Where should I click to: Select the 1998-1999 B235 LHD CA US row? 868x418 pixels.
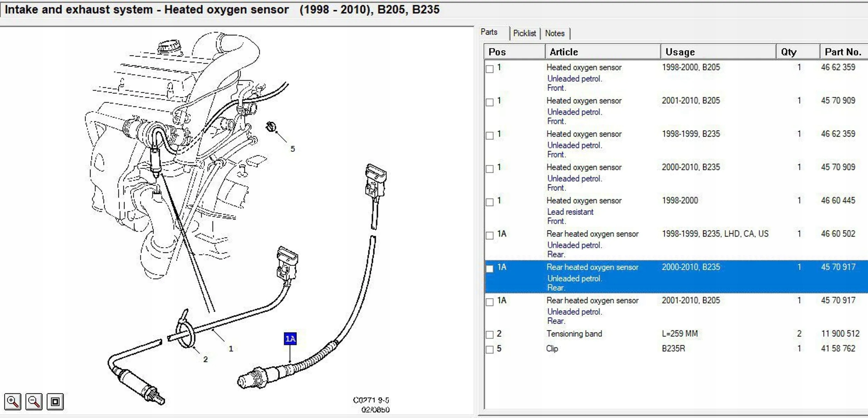click(x=715, y=234)
